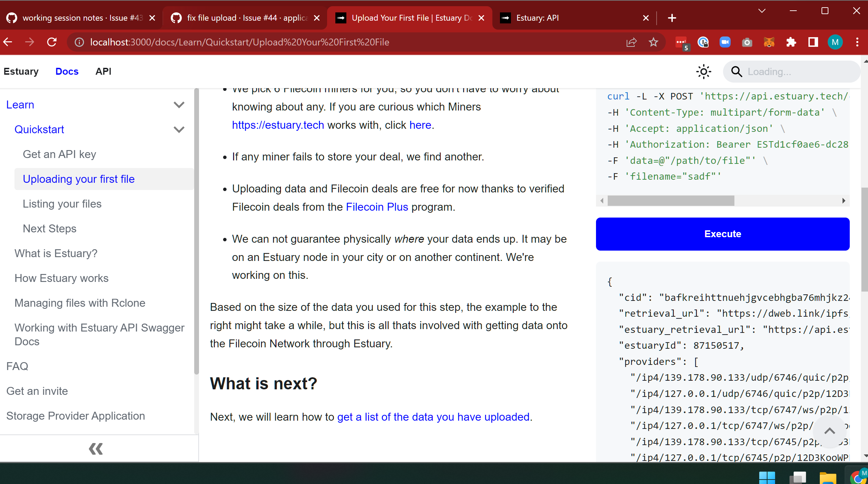Collapse the Learn section chevron
The image size is (868, 484).
click(x=179, y=105)
